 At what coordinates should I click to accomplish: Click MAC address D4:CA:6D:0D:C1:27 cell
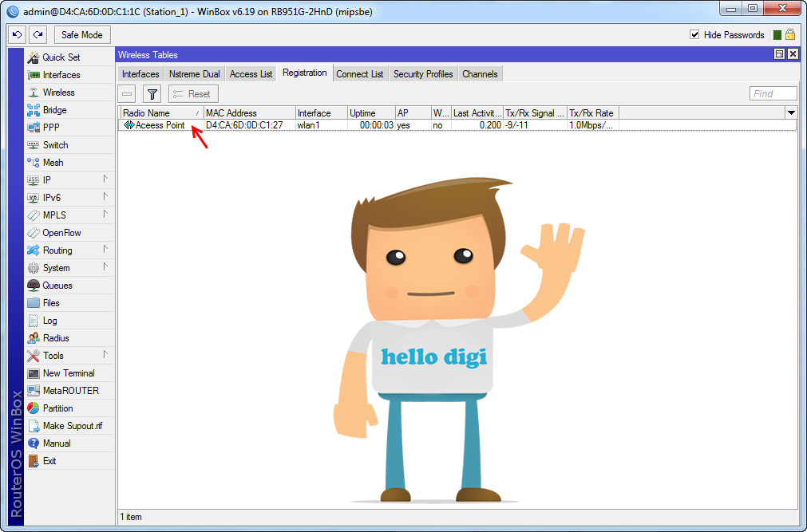[244, 125]
